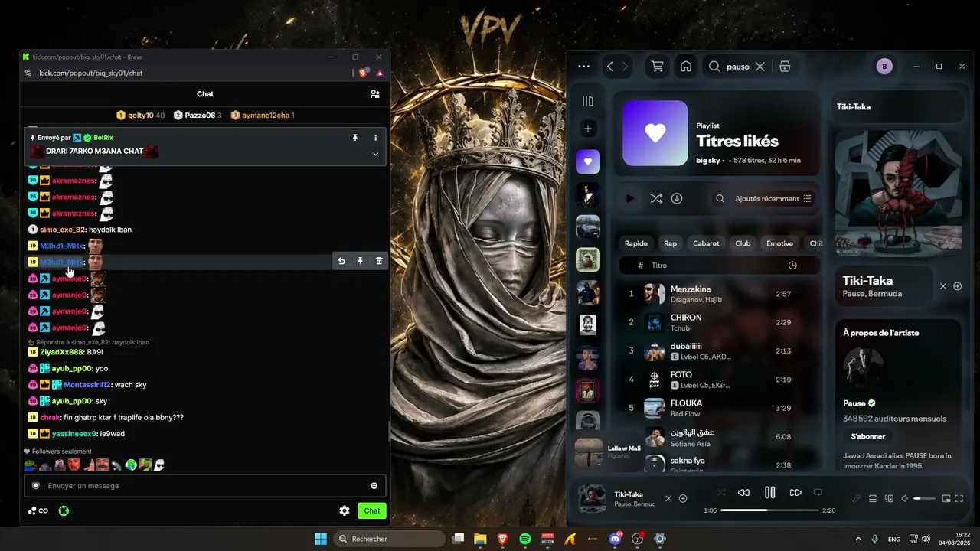980x551 pixels.
Task: Skip to the next track
Action: (x=795, y=493)
